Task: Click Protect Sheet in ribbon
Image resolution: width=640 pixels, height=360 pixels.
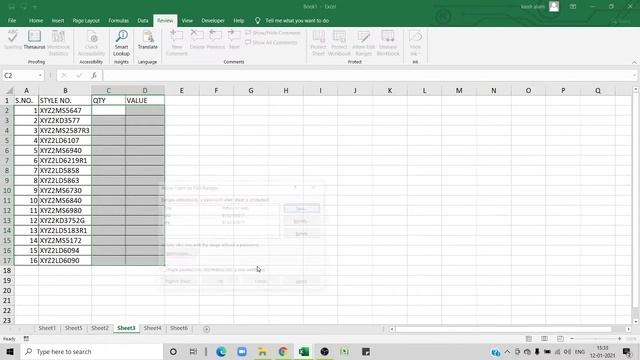Action: coord(318,42)
